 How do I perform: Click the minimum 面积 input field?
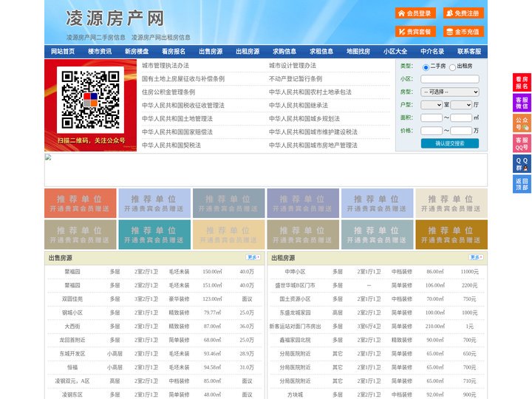point(432,117)
